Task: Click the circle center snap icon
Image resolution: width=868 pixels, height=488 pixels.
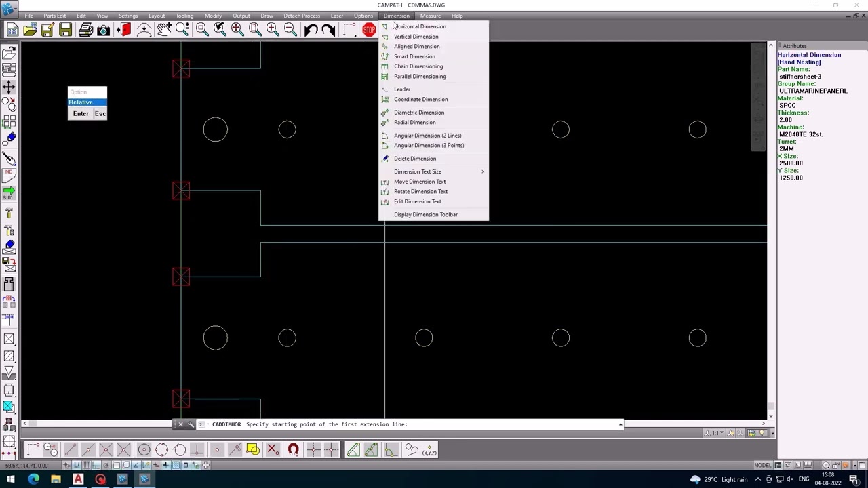Action: (144, 449)
